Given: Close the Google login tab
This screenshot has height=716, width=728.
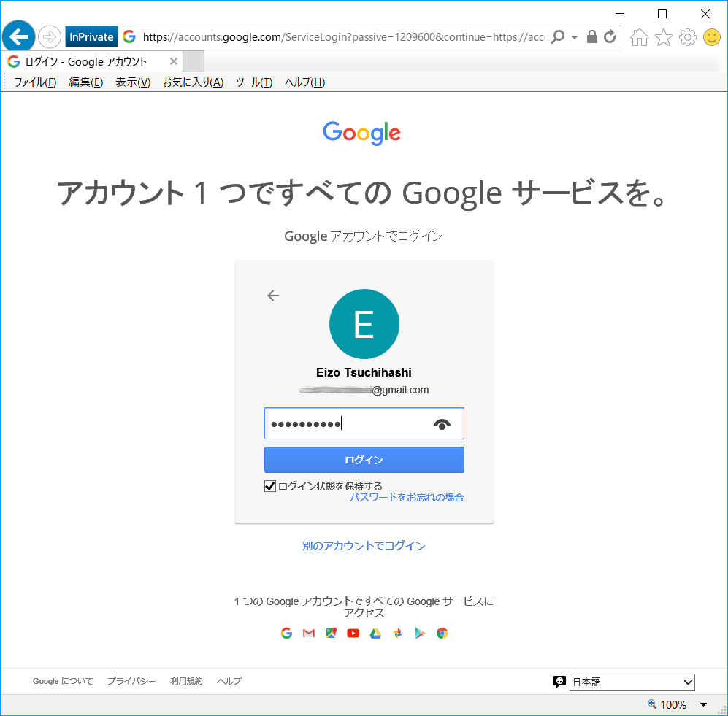Looking at the screenshot, I should [x=174, y=61].
